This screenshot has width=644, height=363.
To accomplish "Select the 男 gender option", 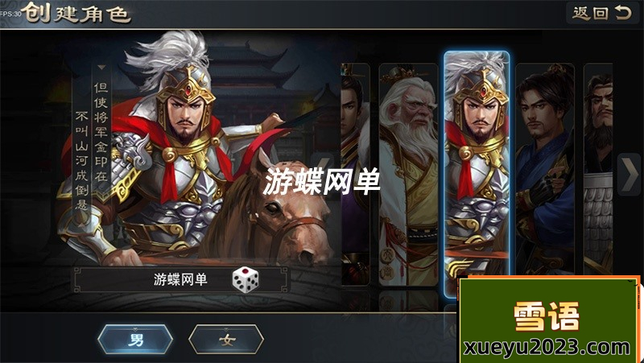I will (x=135, y=340).
